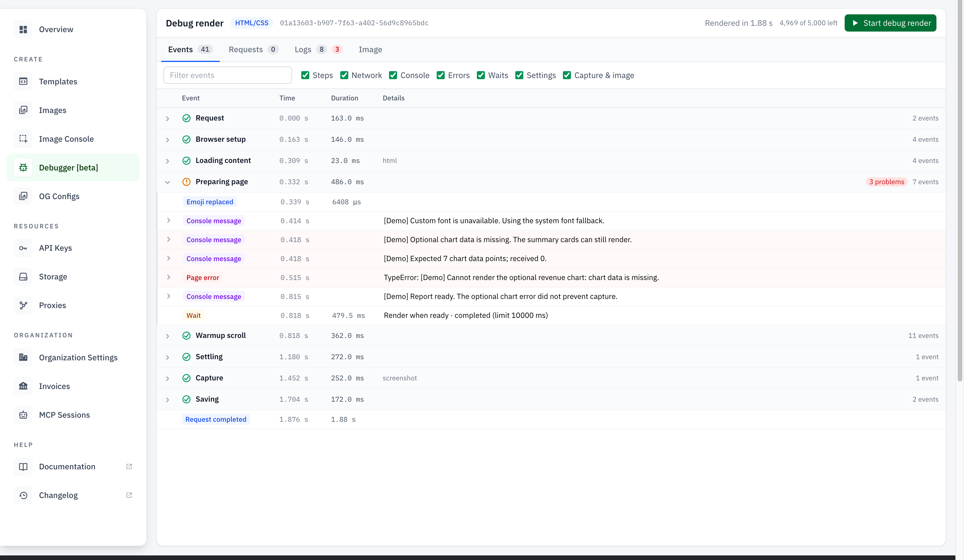Image resolution: width=964 pixels, height=560 pixels.
Task: Collapse the Preparing page step
Action: (x=168, y=182)
